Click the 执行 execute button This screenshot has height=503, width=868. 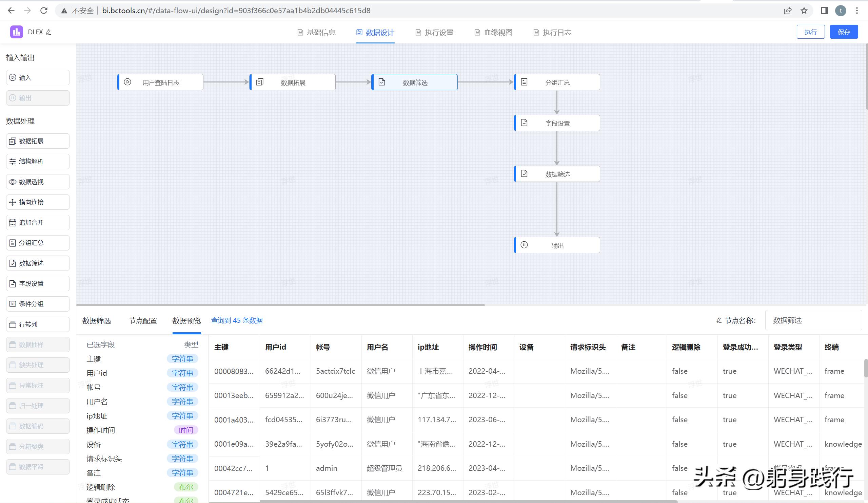(810, 32)
